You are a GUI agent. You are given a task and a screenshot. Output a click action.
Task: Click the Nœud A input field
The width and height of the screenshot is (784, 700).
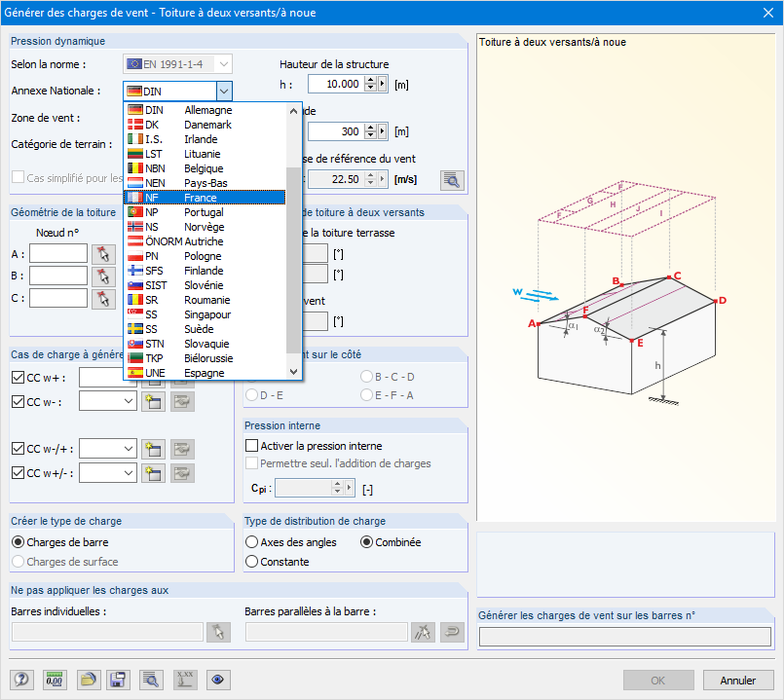click(58, 253)
